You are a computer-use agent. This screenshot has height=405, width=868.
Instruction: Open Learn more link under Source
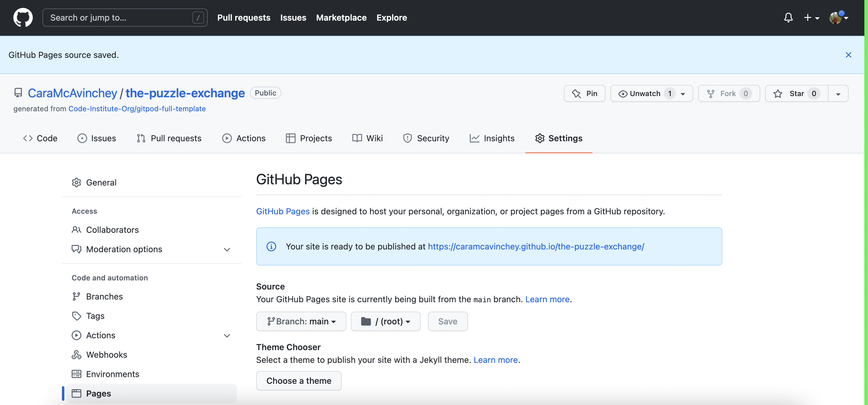coord(547,299)
